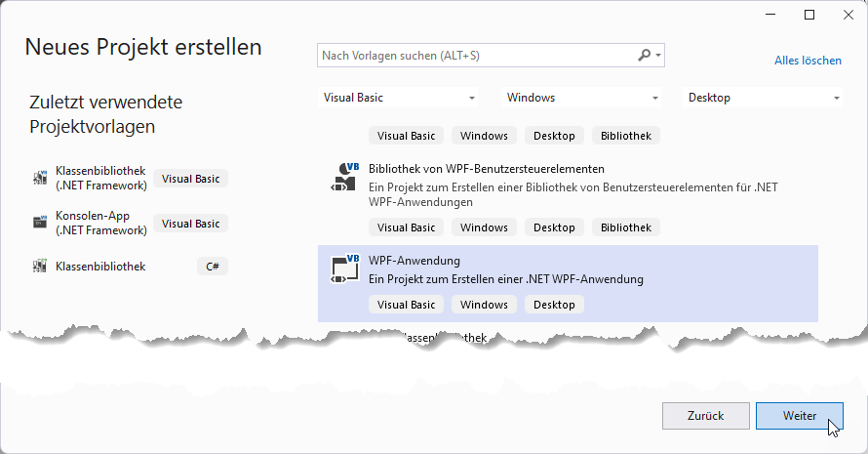The image size is (868, 454).
Task: Click the WPF-Anwendung template icon
Action: point(345,268)
